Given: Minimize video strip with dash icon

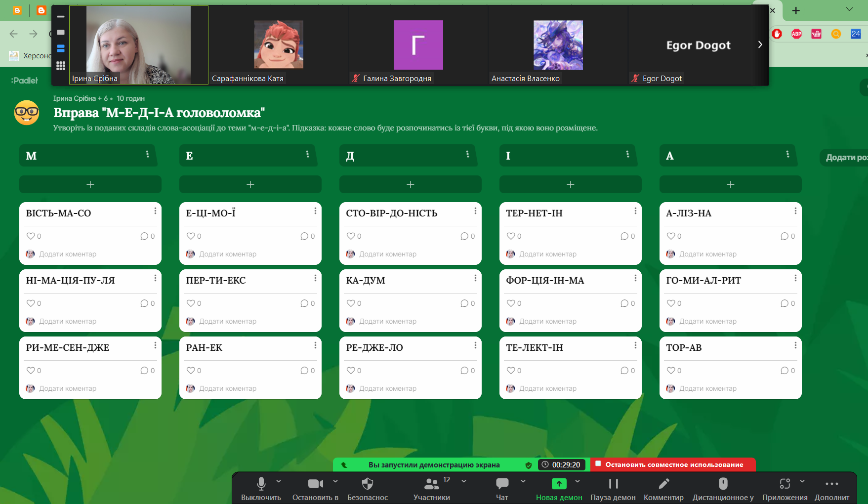Looking at the screenshot, I should (x=61, y=16).
